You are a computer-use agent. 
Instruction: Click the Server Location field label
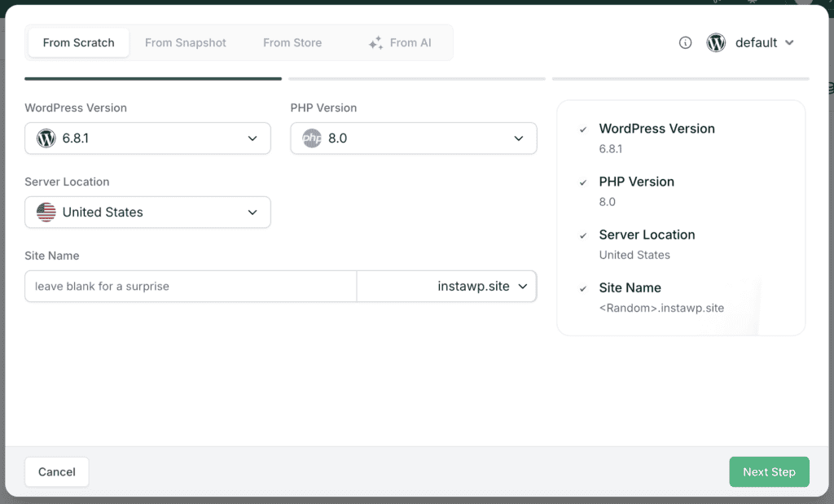click(67, 182)
